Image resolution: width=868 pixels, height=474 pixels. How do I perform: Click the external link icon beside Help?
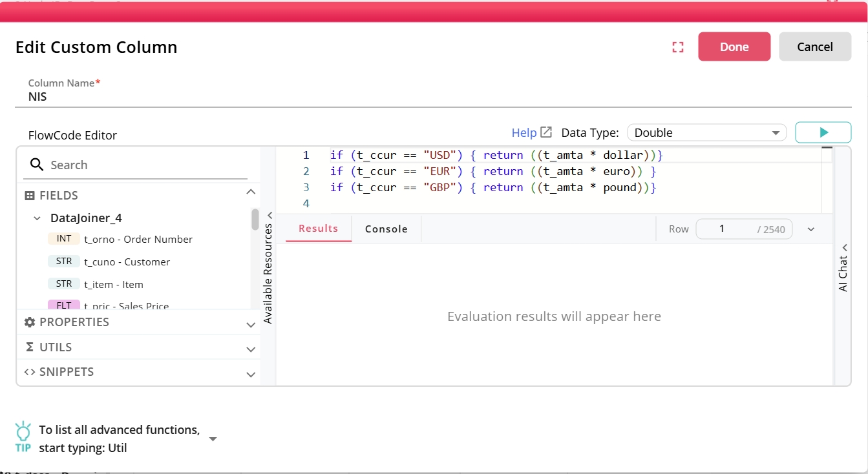[546, 132]
